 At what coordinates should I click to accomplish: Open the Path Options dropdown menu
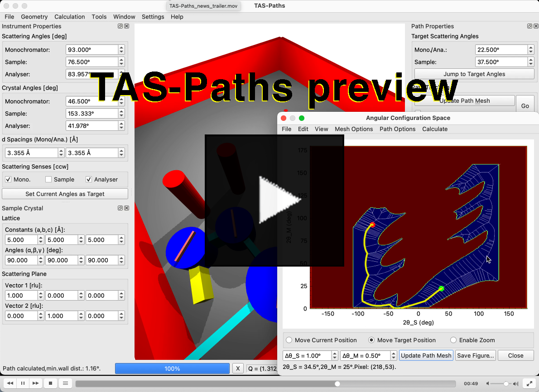point(397,129)
